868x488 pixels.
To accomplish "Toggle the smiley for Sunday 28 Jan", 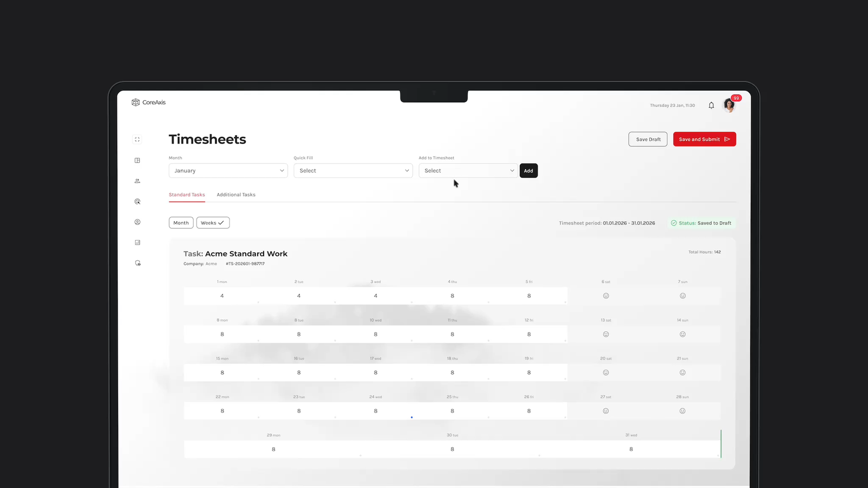I will [x=682, y=410].
